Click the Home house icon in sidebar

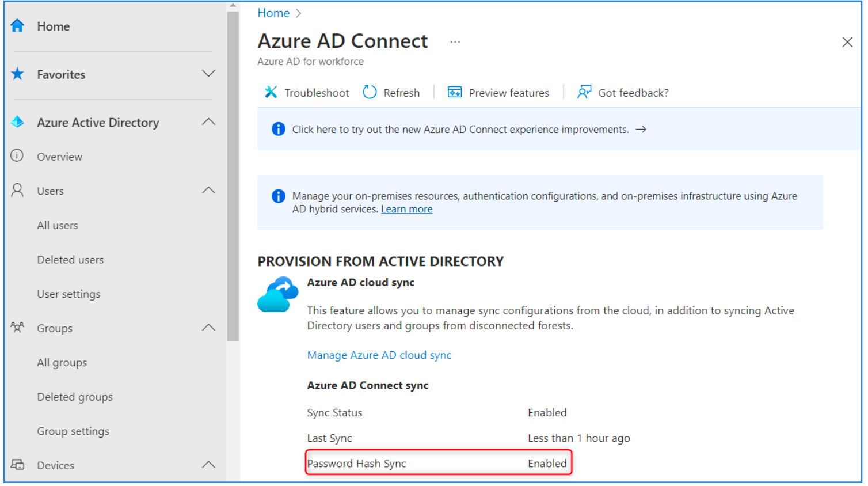point(17,26)
